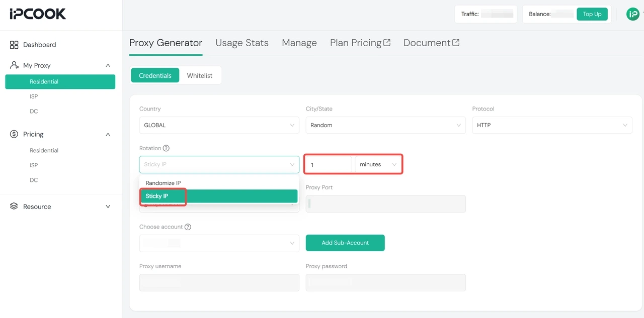Open the Document tab
The image size is (644, 318).
431,43
